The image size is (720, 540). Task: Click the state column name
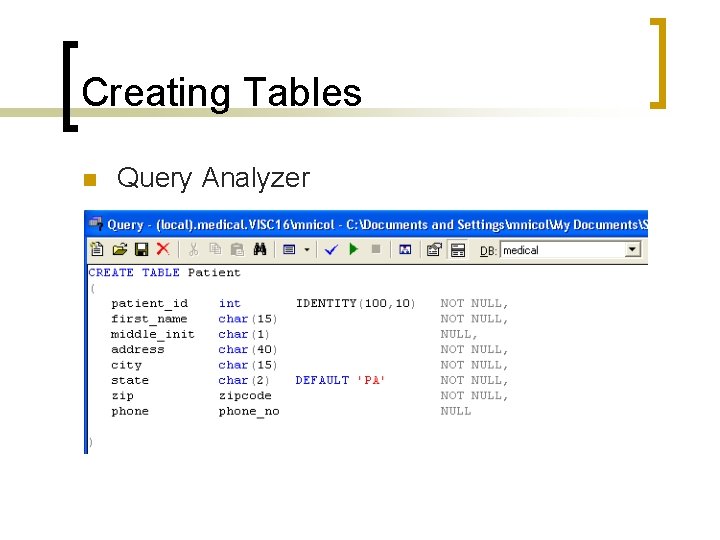tap(130, 381)
